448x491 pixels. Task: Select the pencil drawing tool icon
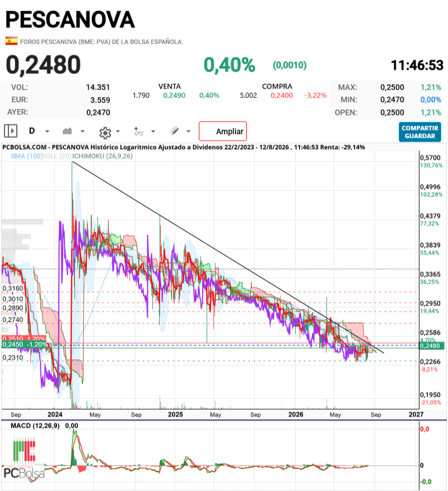(174, 131)
